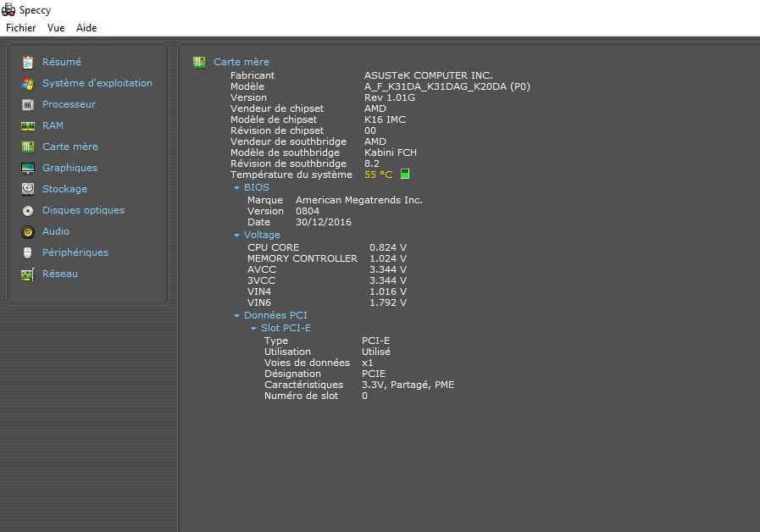
Task: Click the Windows flag icon for Système d'exploitation
Action: [28, 83]
